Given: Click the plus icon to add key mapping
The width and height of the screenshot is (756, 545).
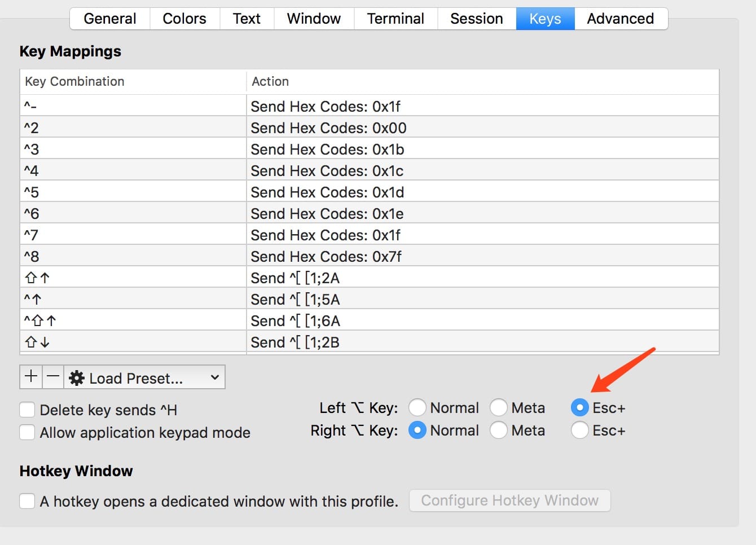Looking at the screenshot, I should (31, 377).
